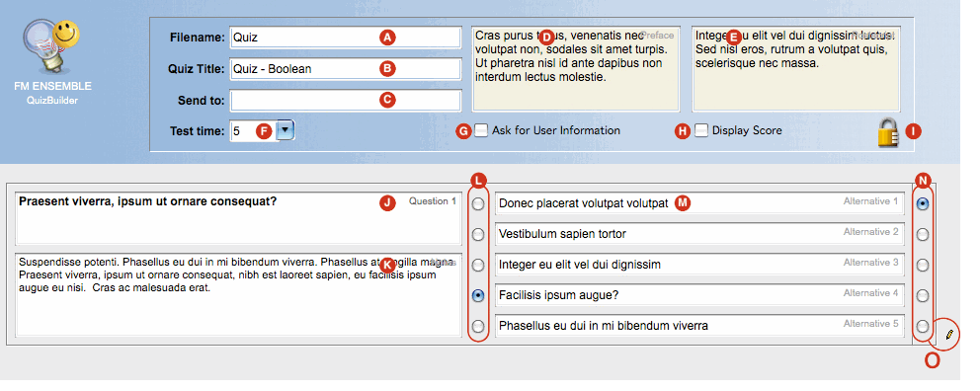The width and height of the screenshot is (980, 391).
Task: Focus the empty Send to field
Action: 345,100
